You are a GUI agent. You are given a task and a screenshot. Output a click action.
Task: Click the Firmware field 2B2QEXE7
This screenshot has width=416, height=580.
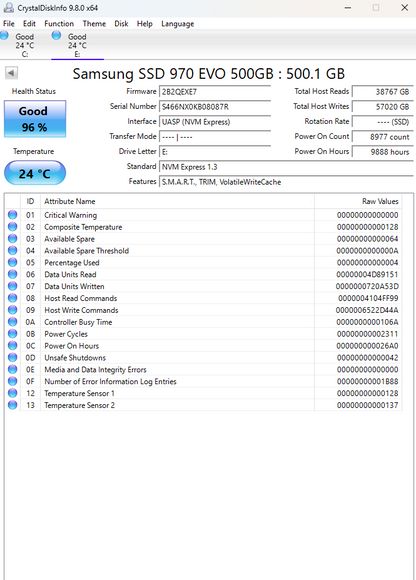(215, 92)
